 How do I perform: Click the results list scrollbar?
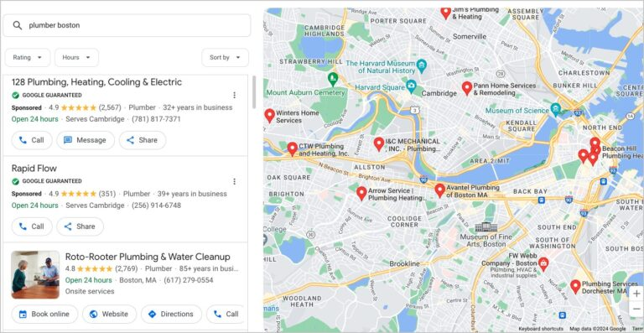click(254, 92)
